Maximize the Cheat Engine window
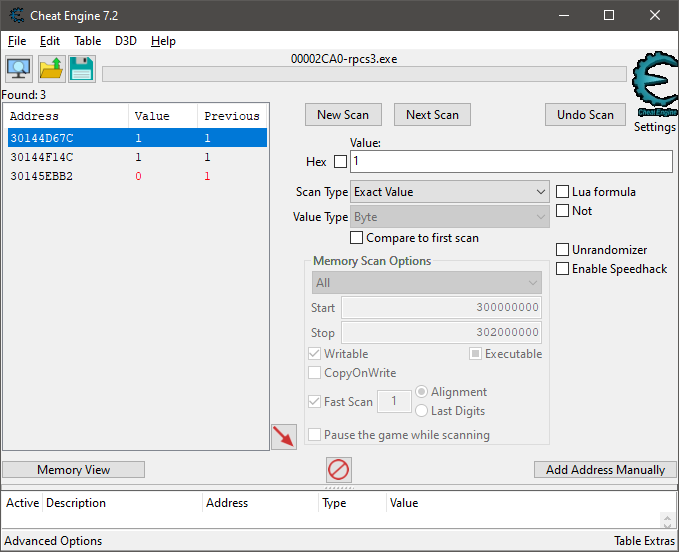679x552 pixels. [609, 15]
